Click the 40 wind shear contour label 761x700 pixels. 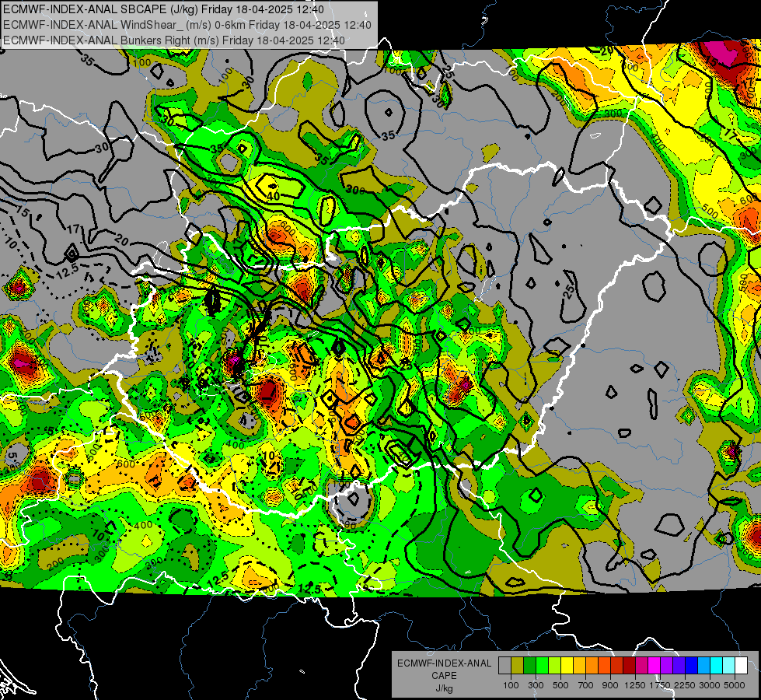274,196
